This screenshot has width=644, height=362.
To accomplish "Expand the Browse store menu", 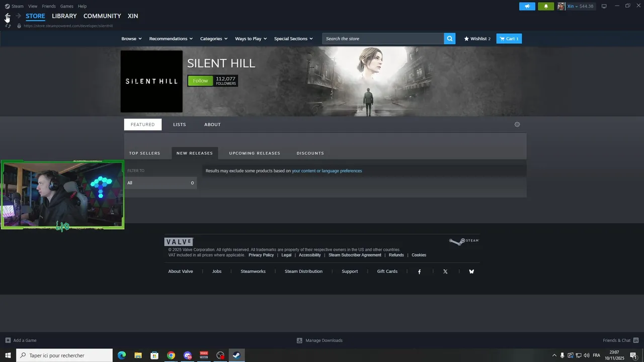I will click(x=131, y=39).
